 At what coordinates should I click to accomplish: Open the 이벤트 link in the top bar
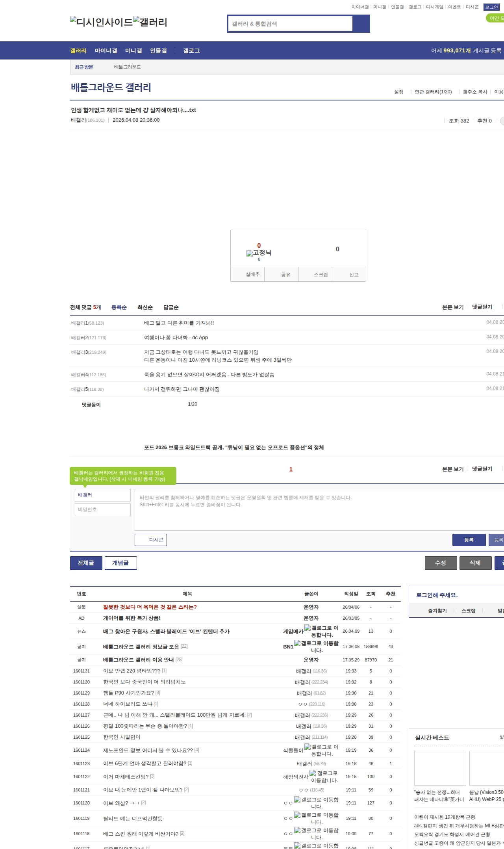pos(454,7)
